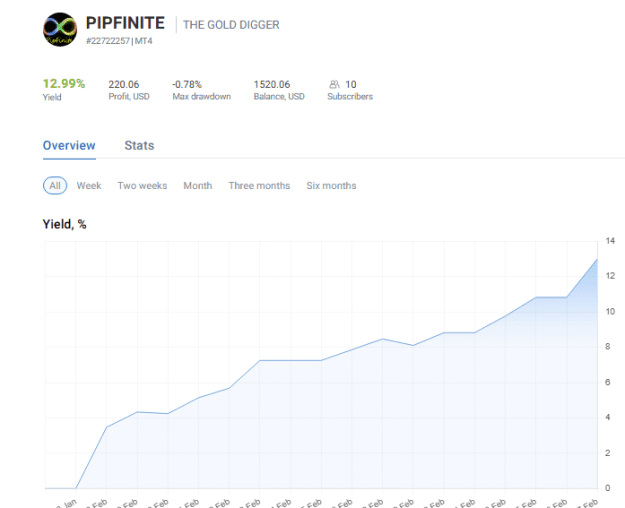Choose the Six months range filter

(x=331, y=185)
